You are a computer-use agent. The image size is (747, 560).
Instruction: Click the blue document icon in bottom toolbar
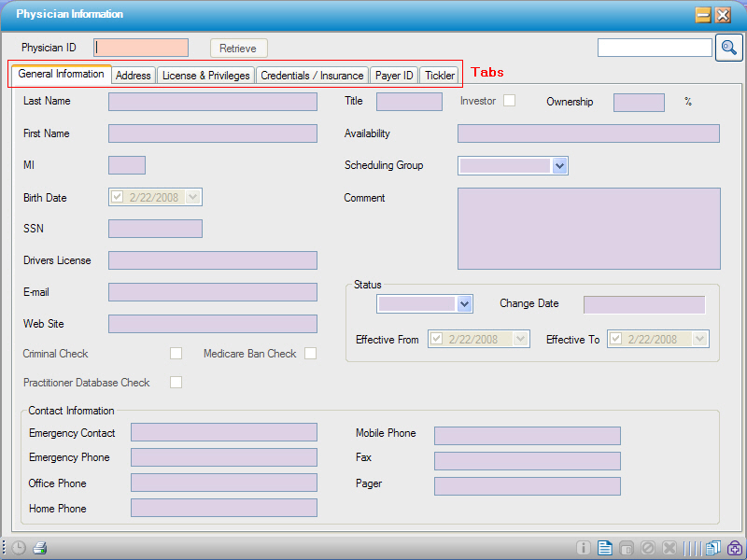point(605,548)
